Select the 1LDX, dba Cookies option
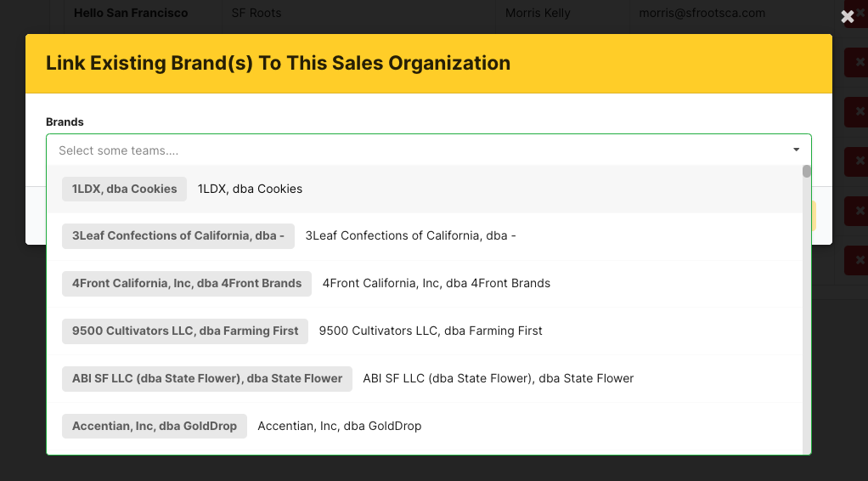This screenshot has width=868, height=481. tap(250, 189)
